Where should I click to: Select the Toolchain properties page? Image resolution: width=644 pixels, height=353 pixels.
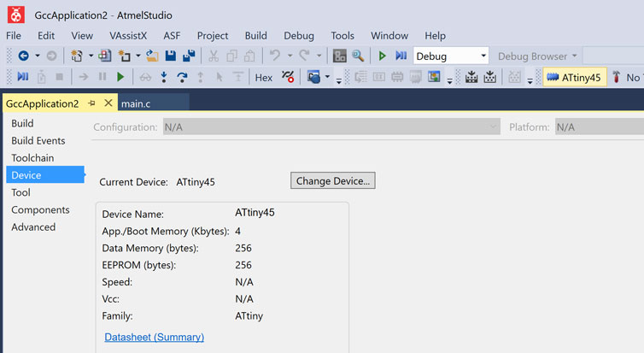[x=32, y=158]
